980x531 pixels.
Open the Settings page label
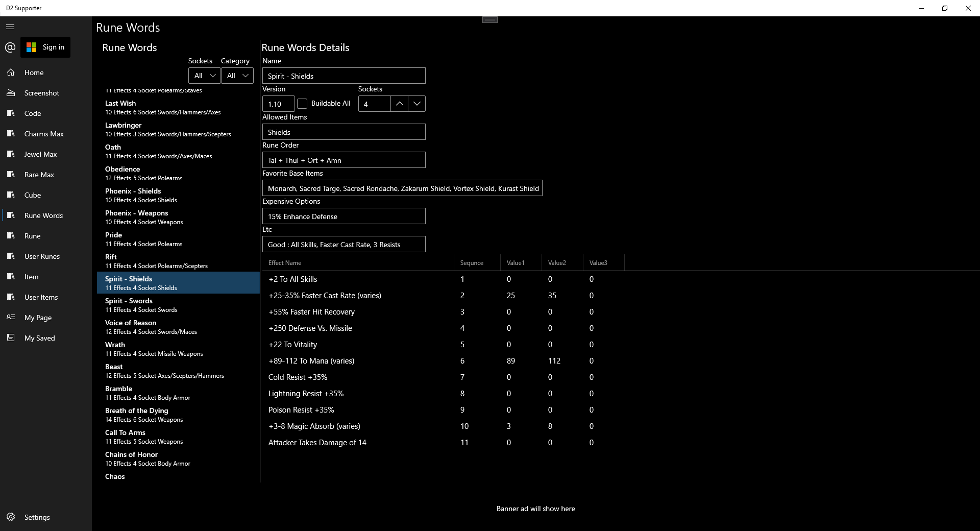[x=37, y=517]
